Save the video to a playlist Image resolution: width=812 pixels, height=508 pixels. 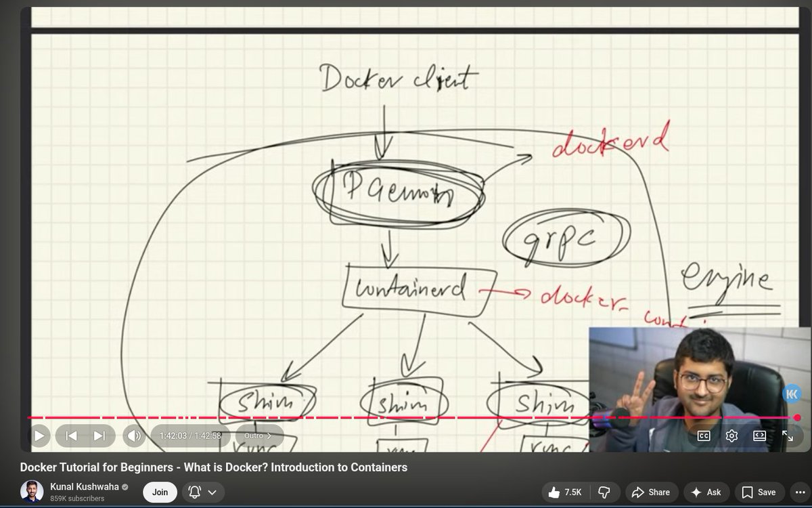point(759,492)
